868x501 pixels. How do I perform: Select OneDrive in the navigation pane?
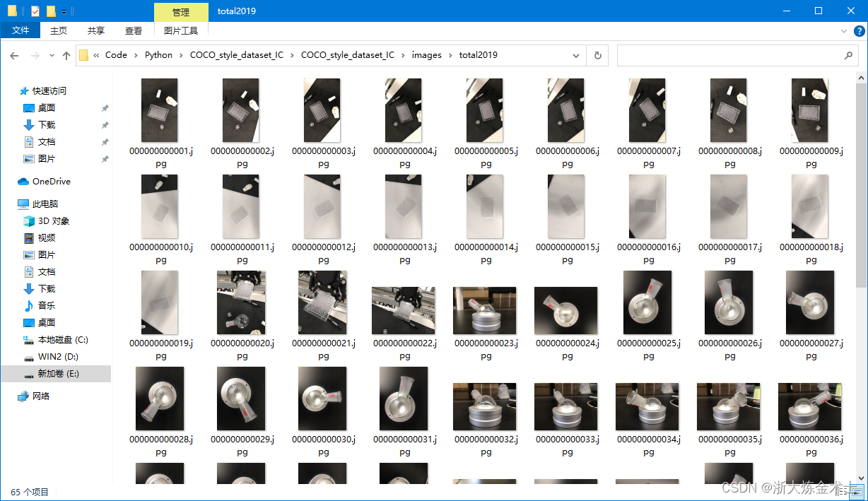52,182
